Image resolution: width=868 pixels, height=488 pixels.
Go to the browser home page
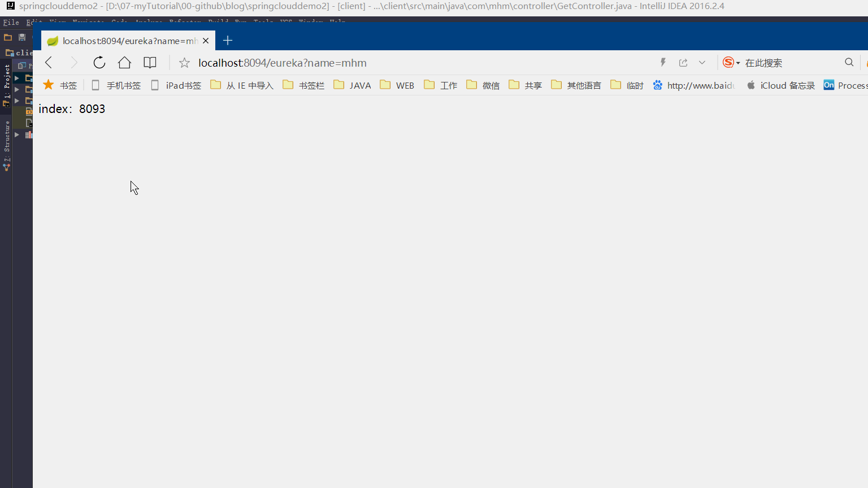coord(124,63)
